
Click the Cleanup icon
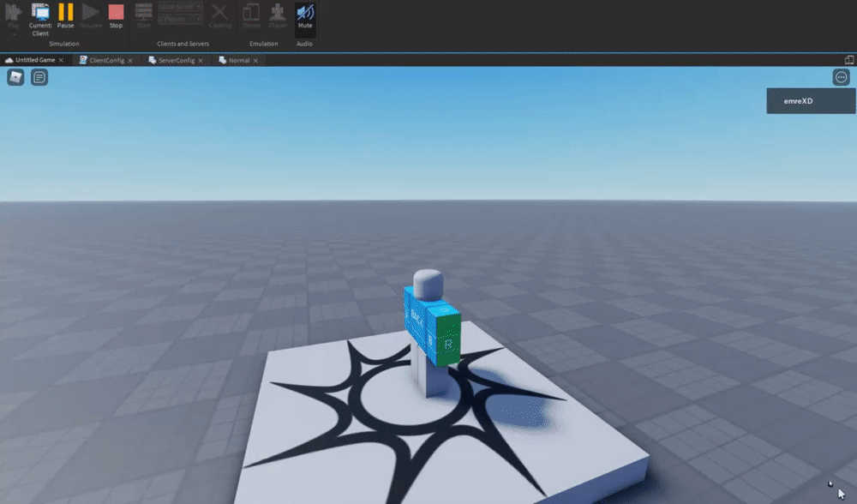[x=220, y=15]
